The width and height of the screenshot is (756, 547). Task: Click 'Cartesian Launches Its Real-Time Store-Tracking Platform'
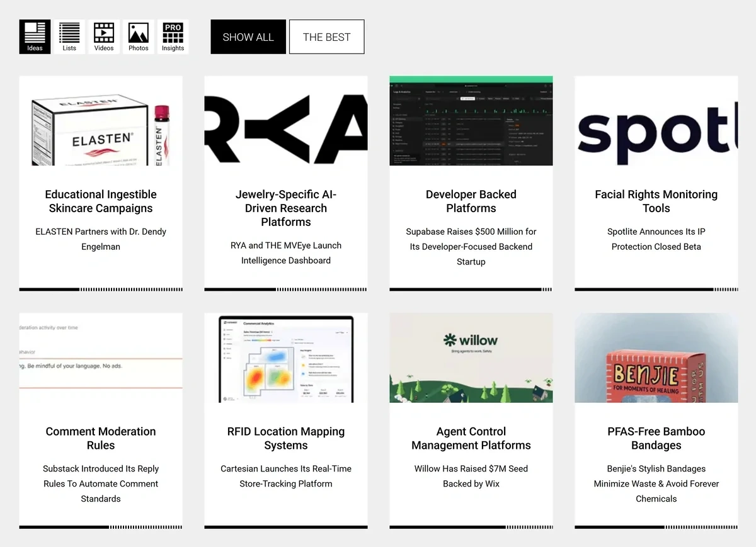[x=286, y=476]
